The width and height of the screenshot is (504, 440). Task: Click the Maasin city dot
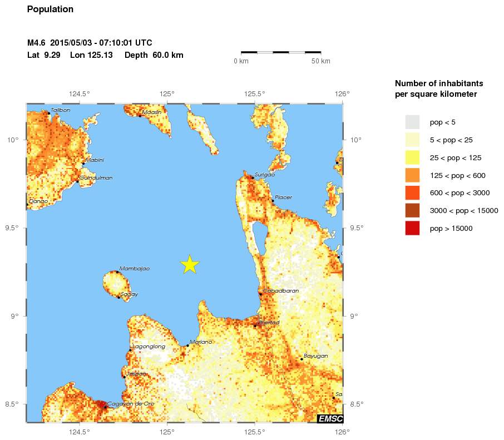(140, 116)
